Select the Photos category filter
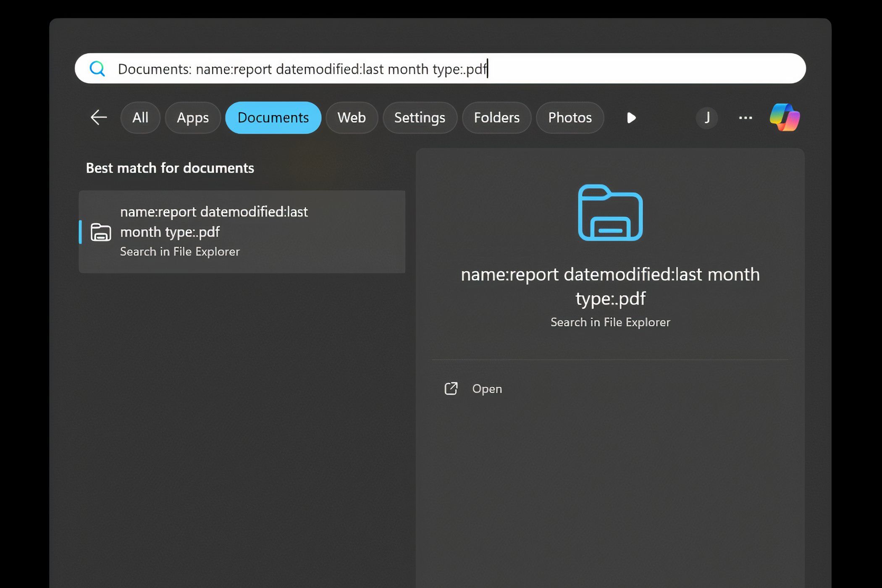This screenshot has height=588, width=882. (x=570, y=118)
